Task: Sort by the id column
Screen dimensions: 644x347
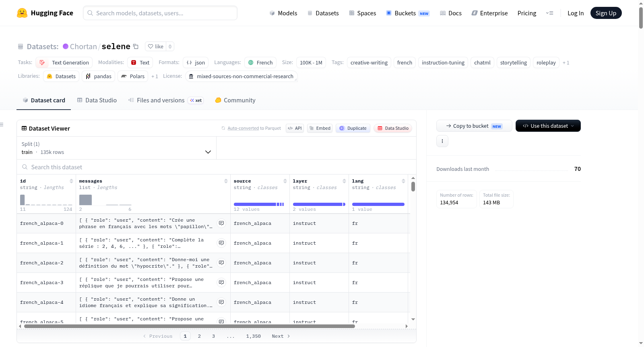Action: 71,181
